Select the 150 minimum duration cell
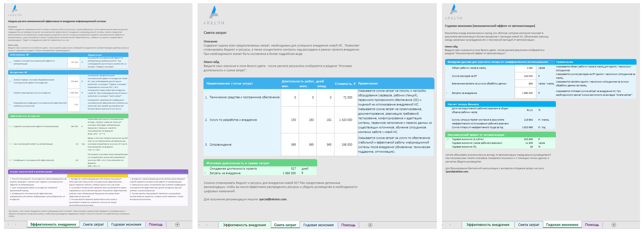Image resolution: width=644 pixels, height=232 pixels. [290, 120]
